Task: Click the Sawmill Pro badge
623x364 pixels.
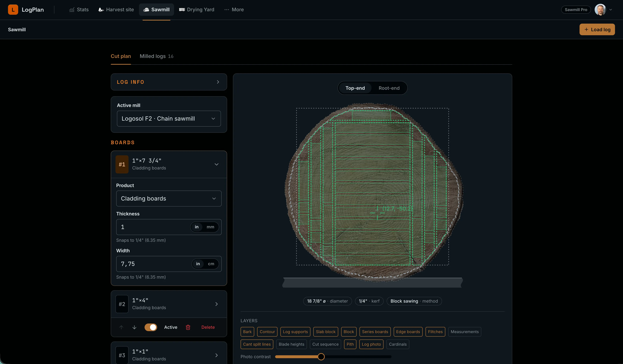Action: pos(576,10)
